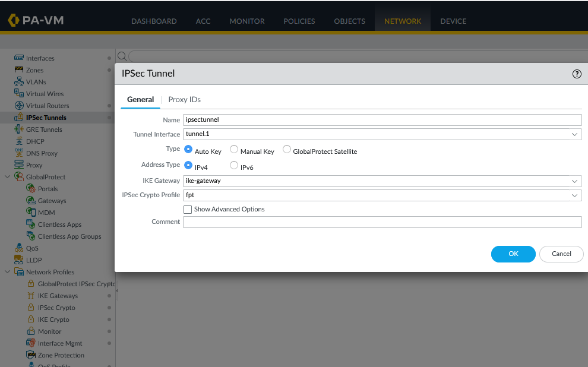Click the search magnifier icon
Image resolution: width=588 pixels, height=367 pixels.
point(122,56)
